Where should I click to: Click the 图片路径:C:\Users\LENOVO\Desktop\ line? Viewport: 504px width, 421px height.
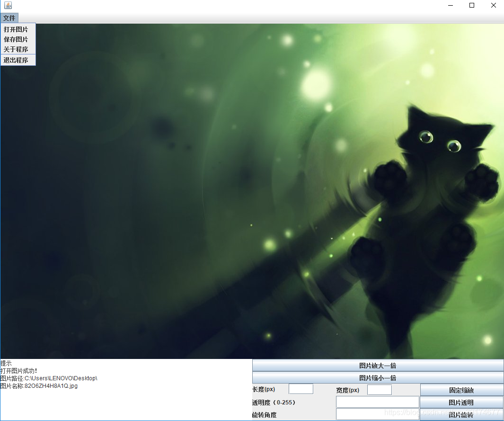49,378
